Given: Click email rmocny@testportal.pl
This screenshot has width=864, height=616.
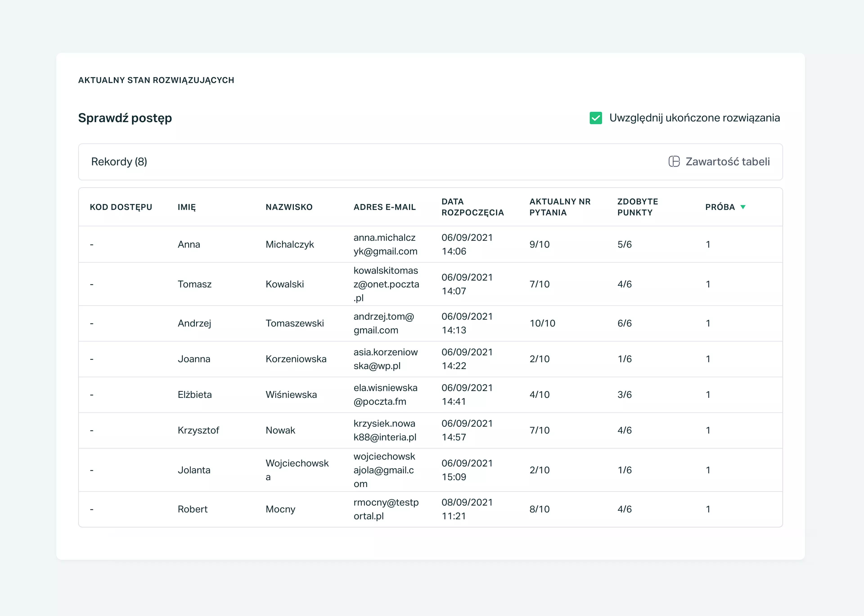Looking at the screenshot, I should [x=386, y=509].
